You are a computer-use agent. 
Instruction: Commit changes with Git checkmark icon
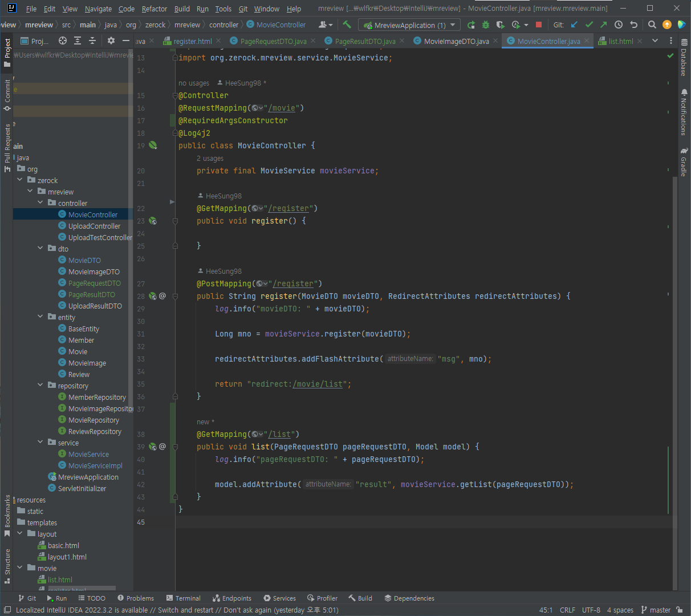(589, 25)
